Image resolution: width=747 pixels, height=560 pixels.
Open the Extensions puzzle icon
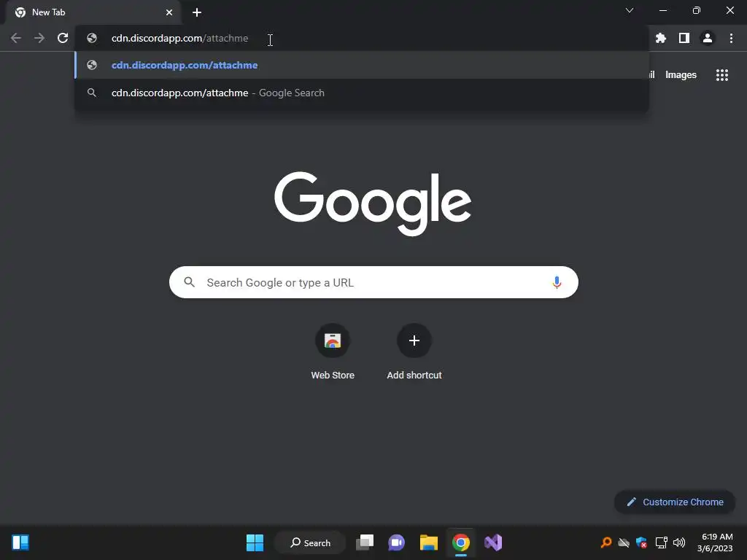click(x=661, y=38)
